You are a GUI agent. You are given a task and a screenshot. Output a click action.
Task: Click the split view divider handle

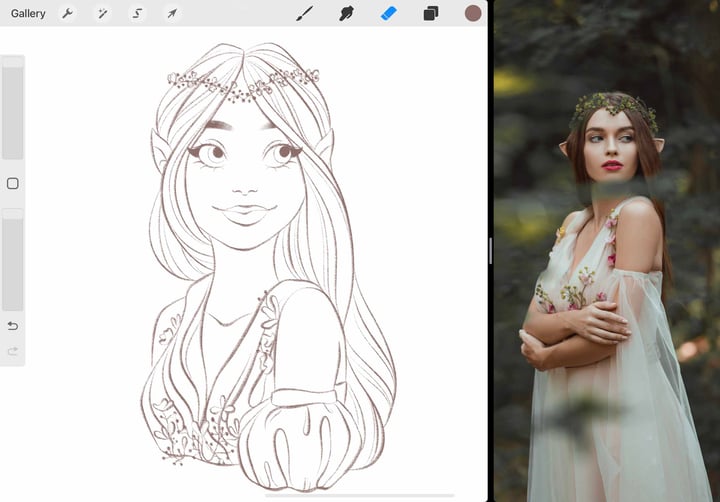coord(490,251)
